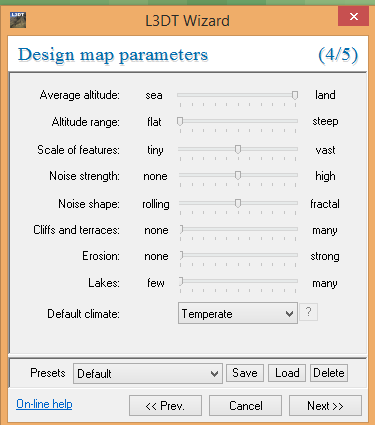Go back with the Prev. button
The height and width of the screenshot is (425, 375).
[x=165, y=406]
